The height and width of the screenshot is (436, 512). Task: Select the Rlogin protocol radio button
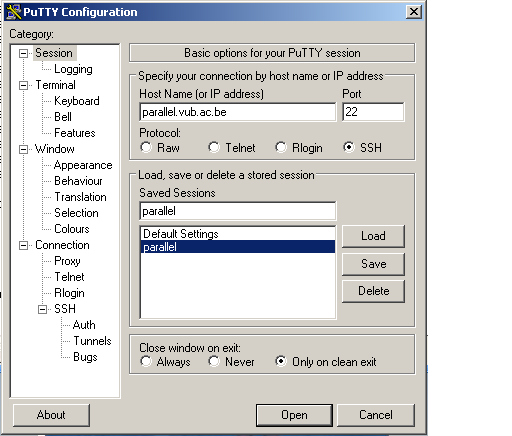(x=281, y=147)
